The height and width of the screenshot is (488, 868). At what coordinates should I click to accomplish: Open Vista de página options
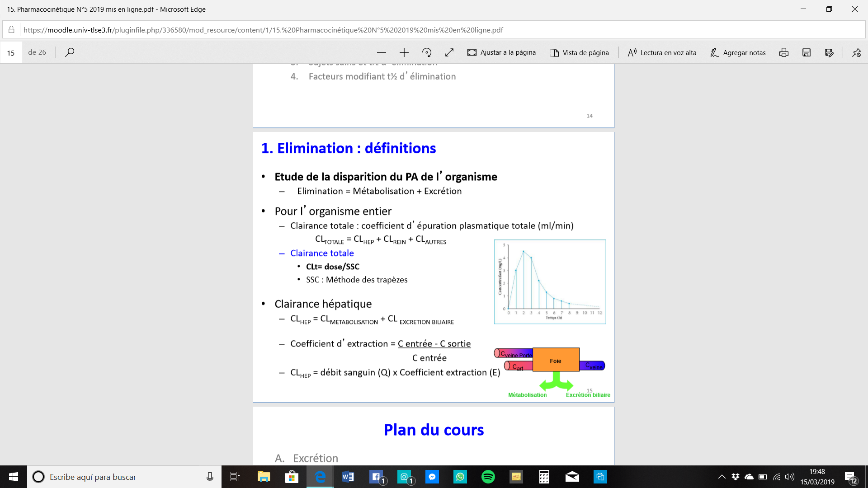coord(579,52)
